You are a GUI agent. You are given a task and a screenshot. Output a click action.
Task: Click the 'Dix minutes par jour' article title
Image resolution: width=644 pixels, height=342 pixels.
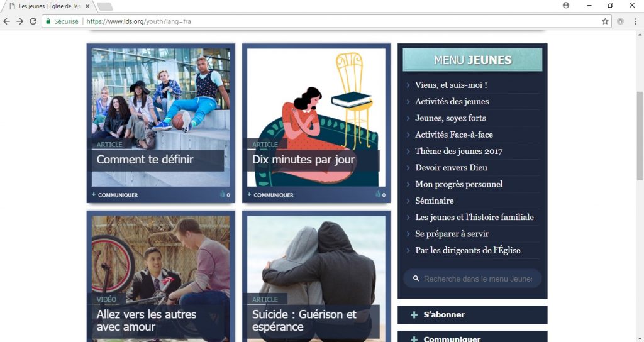click(x=304, y=159)
